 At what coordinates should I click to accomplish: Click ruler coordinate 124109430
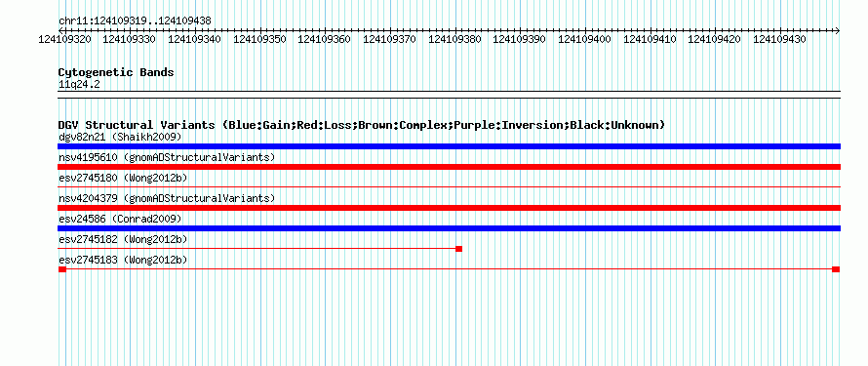[x=779, y=39]
